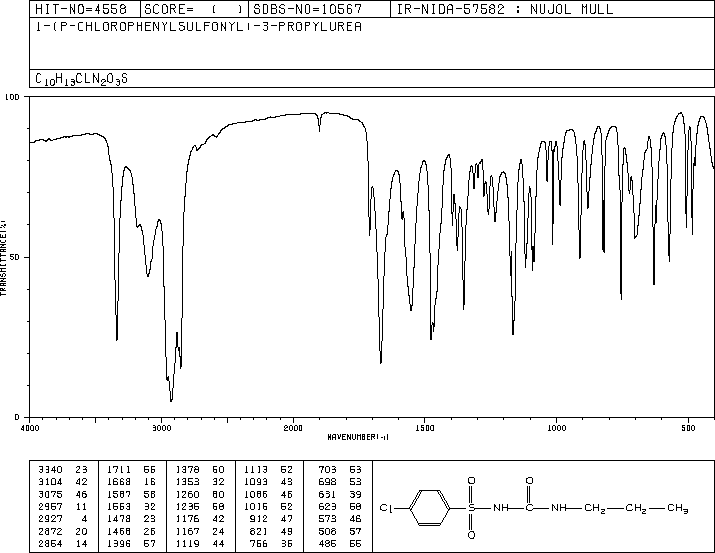Click the IR-NIDA-57582 NUJOL MULL label
Viewport: 715px width, 553px height.
505,9
